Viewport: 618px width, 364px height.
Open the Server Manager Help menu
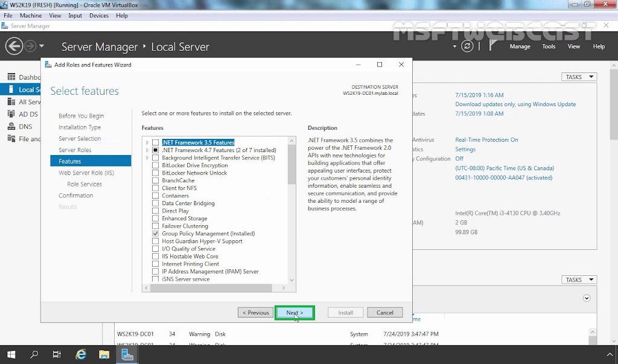(599, 46)
